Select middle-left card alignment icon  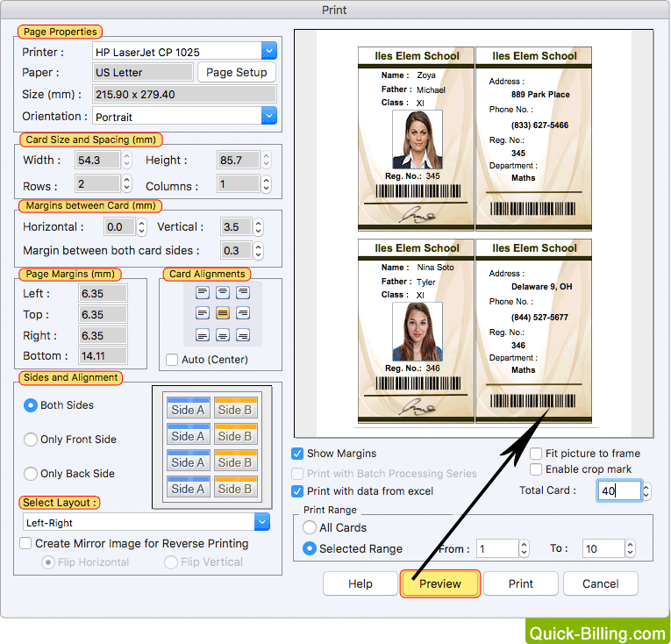click(x=203, y=313)
